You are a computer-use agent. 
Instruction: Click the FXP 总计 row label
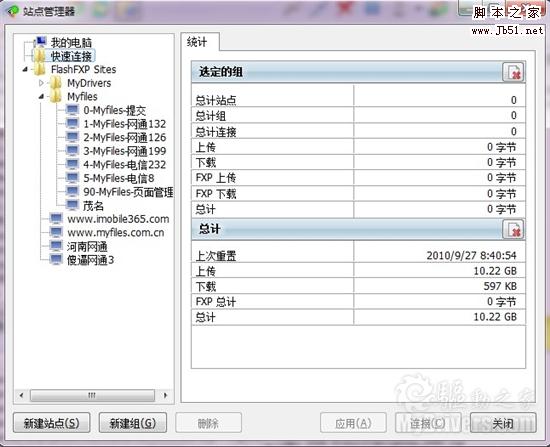tap(216, 302)
